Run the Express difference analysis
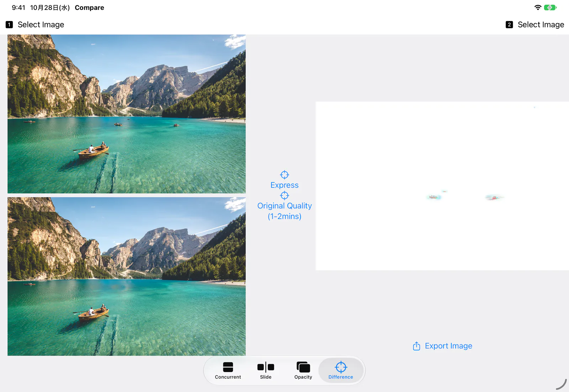The width and height of the screenshot is (569, 392). [284, 180]
